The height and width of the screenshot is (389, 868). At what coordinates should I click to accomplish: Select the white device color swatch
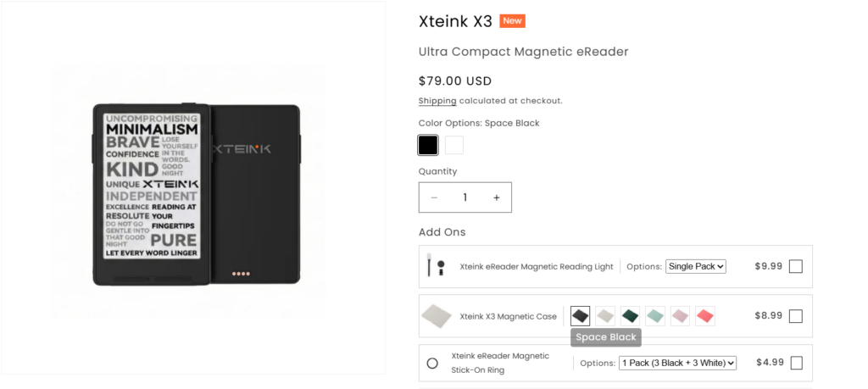[454, 145]
